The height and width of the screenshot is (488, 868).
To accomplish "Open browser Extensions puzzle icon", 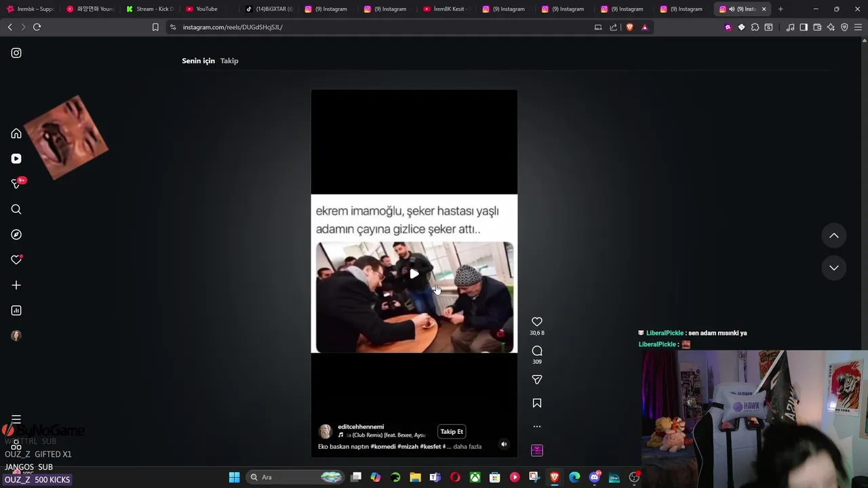I will (755, 27).
